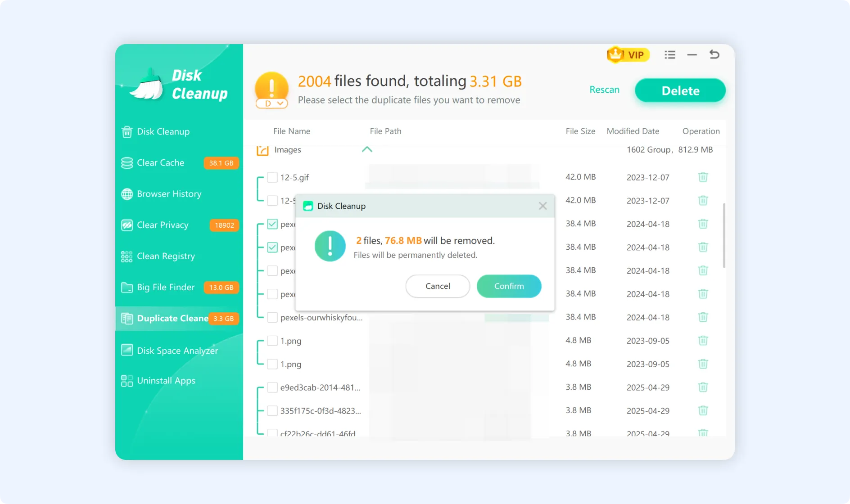Screen dimensions: 850x504
Task: Tick the pexels-ourwhiskyfou file checkbox
Action: click(272, 317)
